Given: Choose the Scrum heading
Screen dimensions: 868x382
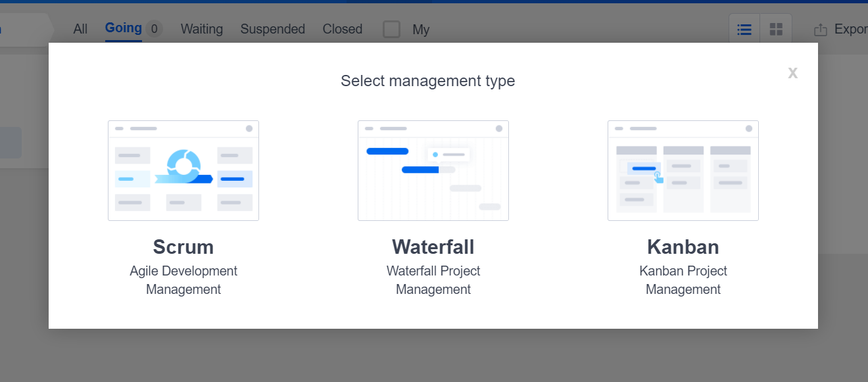Looking at the screenshot, I should (183, 247).
